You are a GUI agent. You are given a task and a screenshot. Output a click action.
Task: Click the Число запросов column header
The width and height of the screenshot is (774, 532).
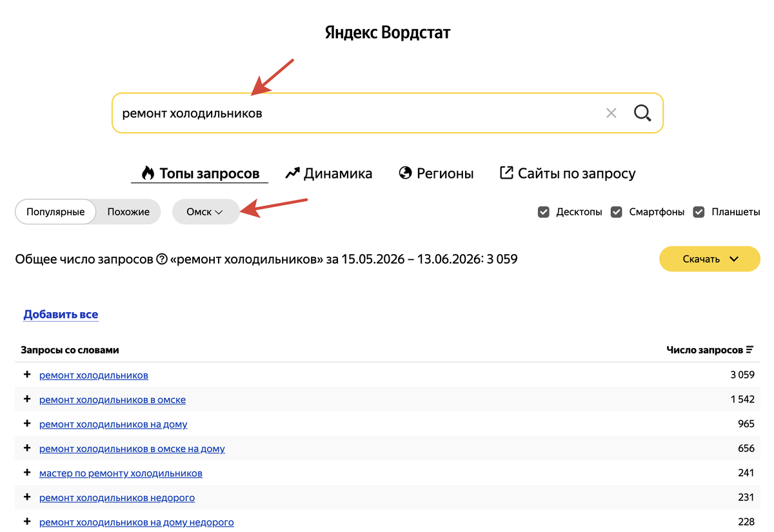tap(704, 350)
